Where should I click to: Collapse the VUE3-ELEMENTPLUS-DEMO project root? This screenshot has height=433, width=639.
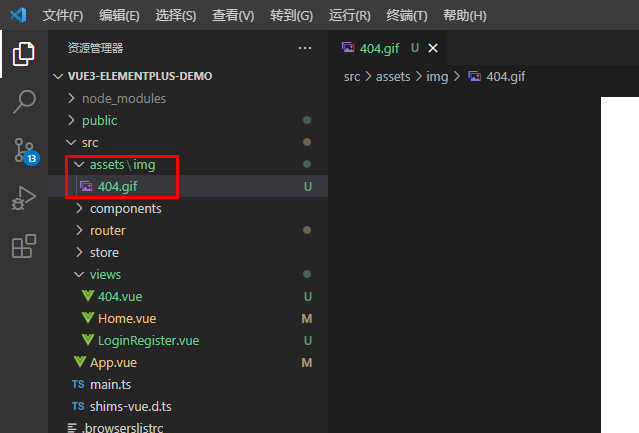(x=58, y=76)
